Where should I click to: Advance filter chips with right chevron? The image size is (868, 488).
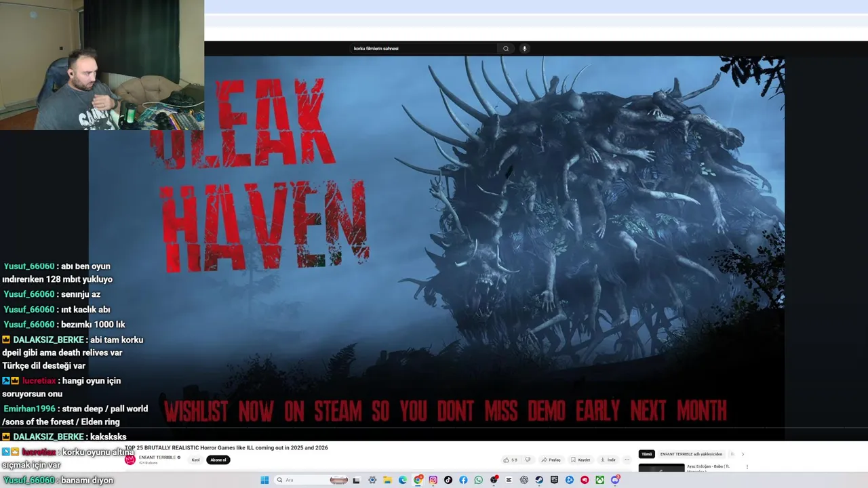(743, 454)
